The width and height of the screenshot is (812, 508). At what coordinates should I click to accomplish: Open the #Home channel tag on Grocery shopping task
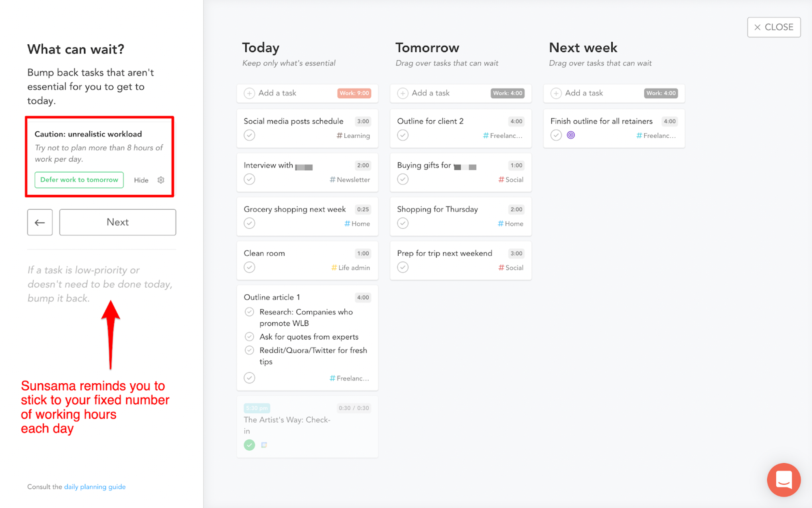(x=357, y=224)
